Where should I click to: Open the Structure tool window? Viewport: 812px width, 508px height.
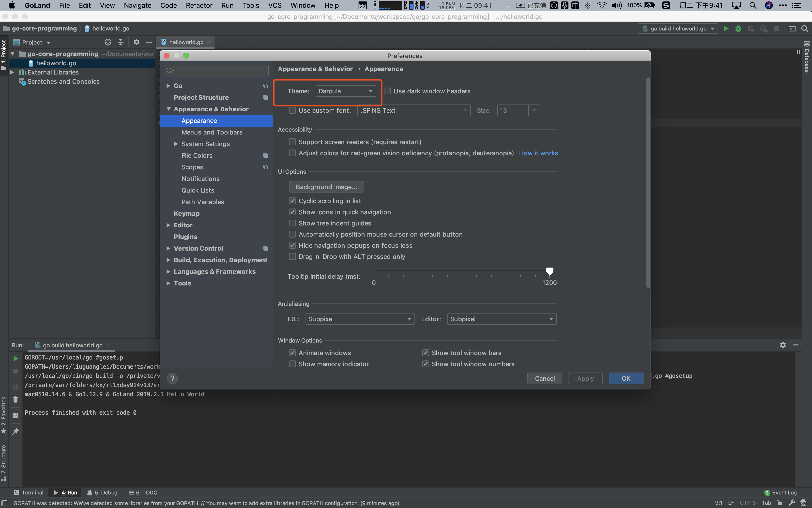click(x=4, y=463)
